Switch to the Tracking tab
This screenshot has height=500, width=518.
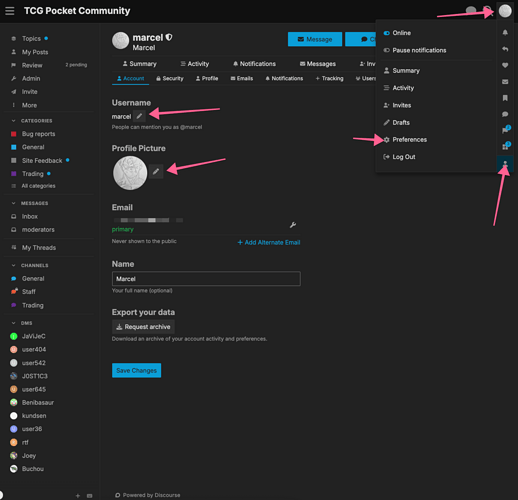coord(329,78)
